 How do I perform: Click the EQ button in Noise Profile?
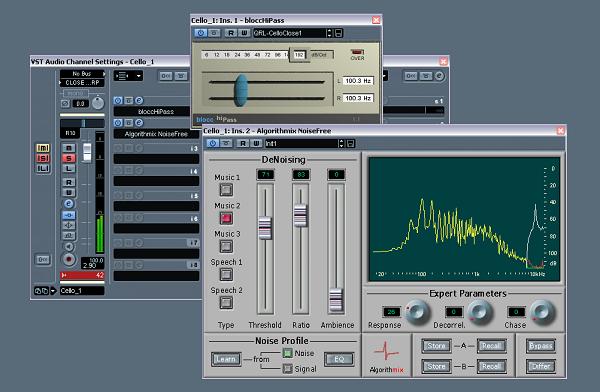click(x=339, y=359)
